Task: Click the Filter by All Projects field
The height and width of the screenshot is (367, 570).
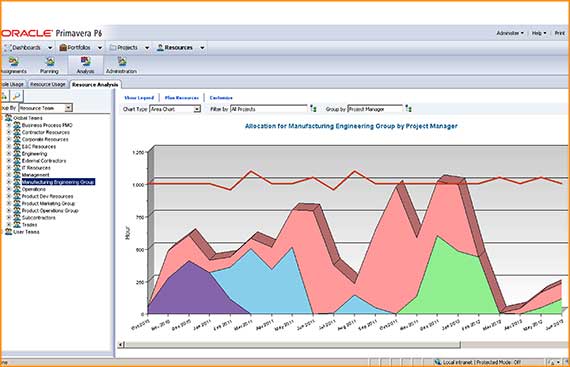Action: coord(269,109)
